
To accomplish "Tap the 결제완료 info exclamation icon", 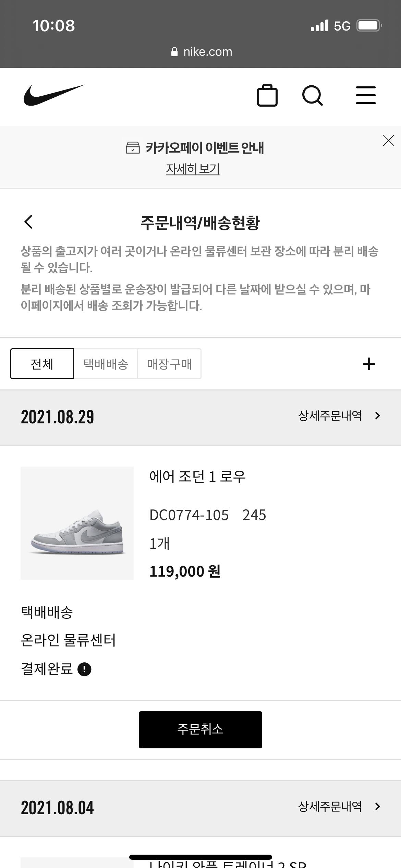I will (x=84, y=669).
